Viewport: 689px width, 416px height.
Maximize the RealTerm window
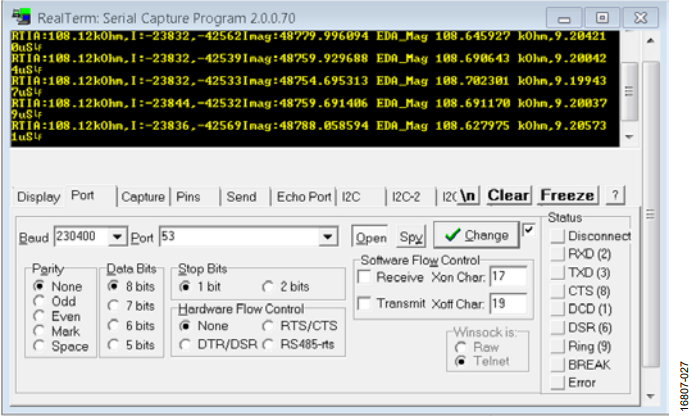[602, 18]
